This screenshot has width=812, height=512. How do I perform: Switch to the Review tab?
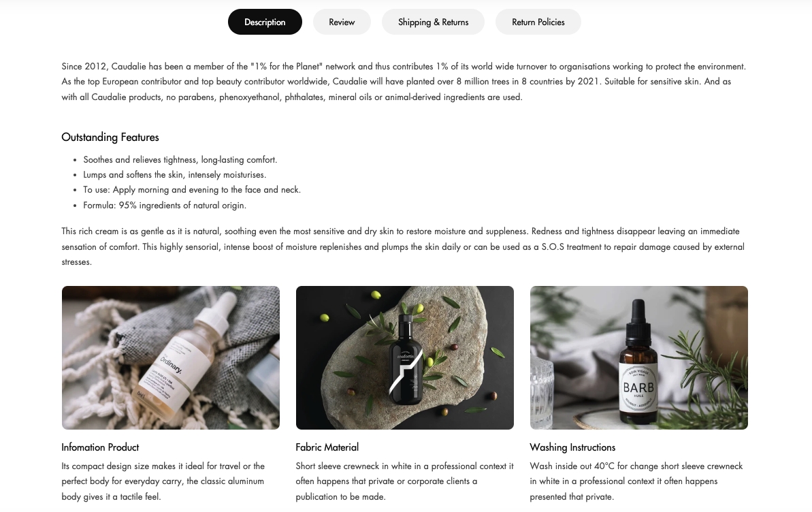pos(342,22)
